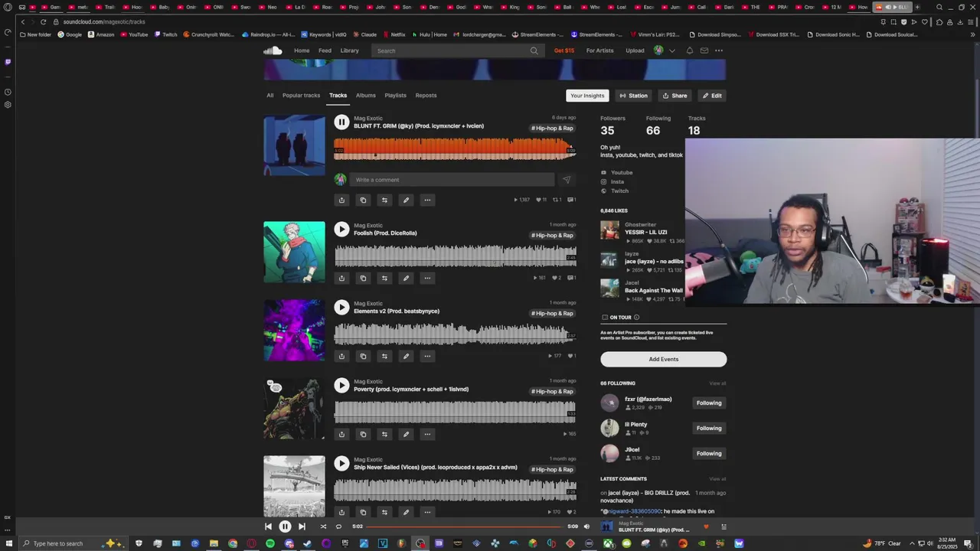Copy link for BLUNT FT. GRIM track

[x=363, y=200]
